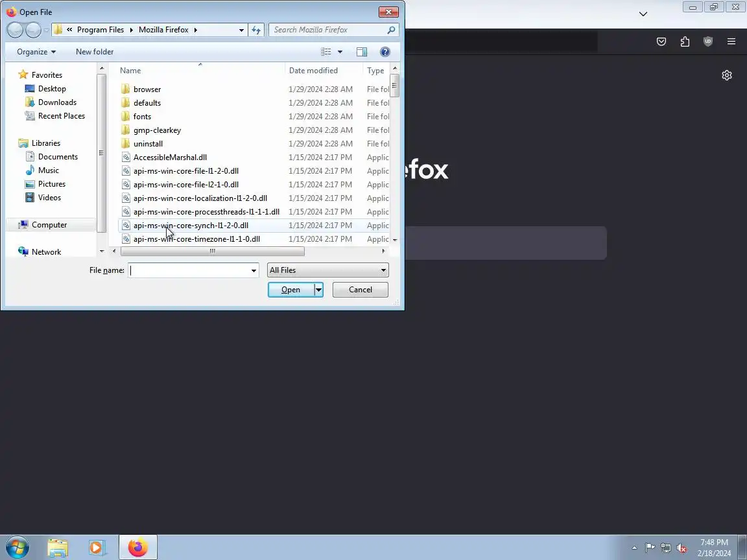Image resolution: width=747 pixels, height=560 pixels.
Task: Select the uninstall folder
Action: tap(148, 143)
